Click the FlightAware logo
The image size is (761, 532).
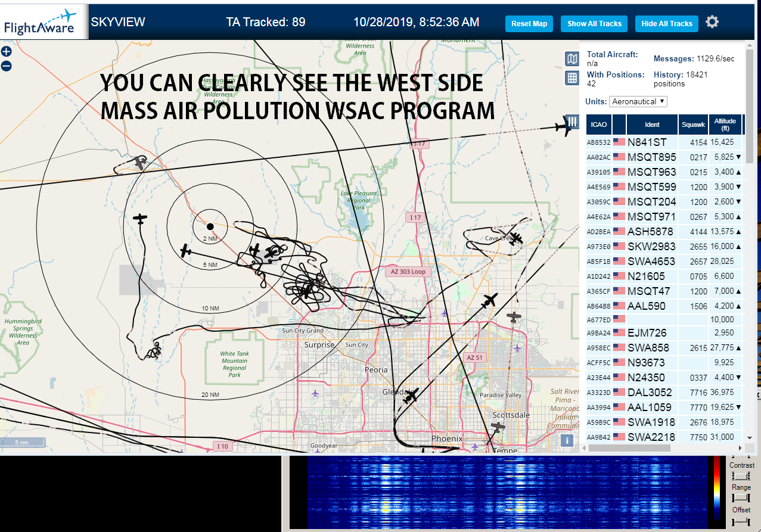click(x=43, y=21)
